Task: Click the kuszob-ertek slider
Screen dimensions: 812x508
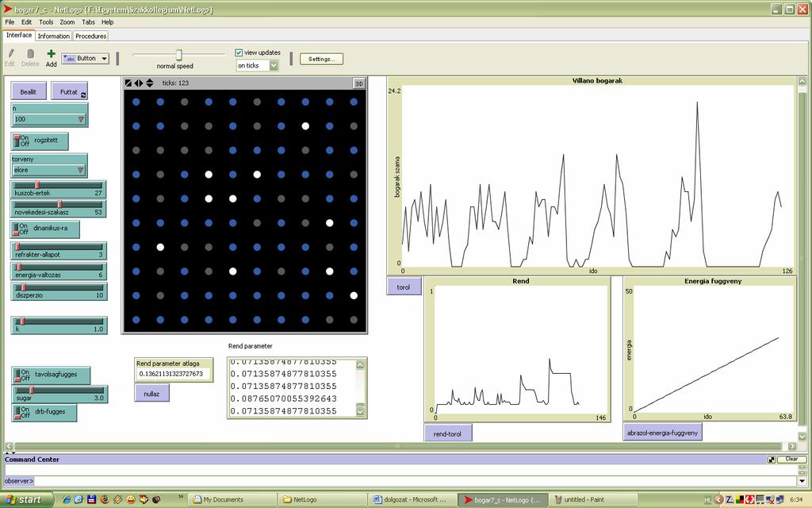Action: coord(59,189)
